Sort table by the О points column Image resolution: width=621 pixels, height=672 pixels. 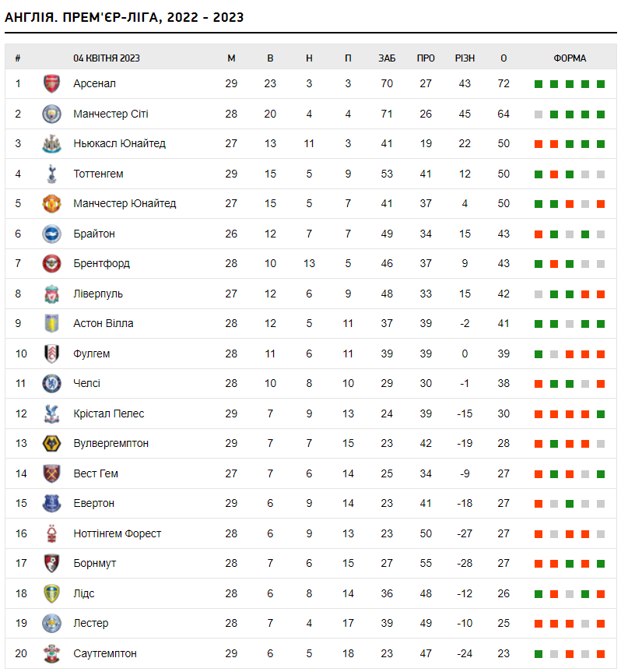click(503, 58)
